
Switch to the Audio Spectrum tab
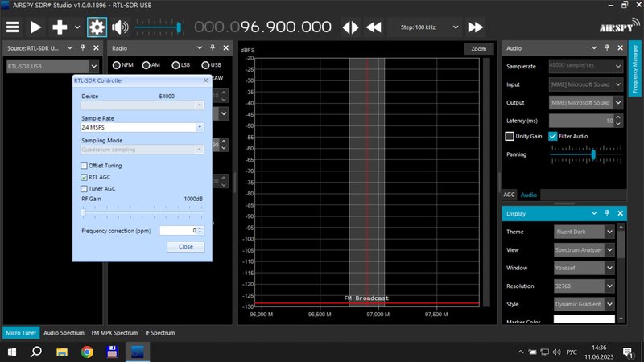click(64, 333)
